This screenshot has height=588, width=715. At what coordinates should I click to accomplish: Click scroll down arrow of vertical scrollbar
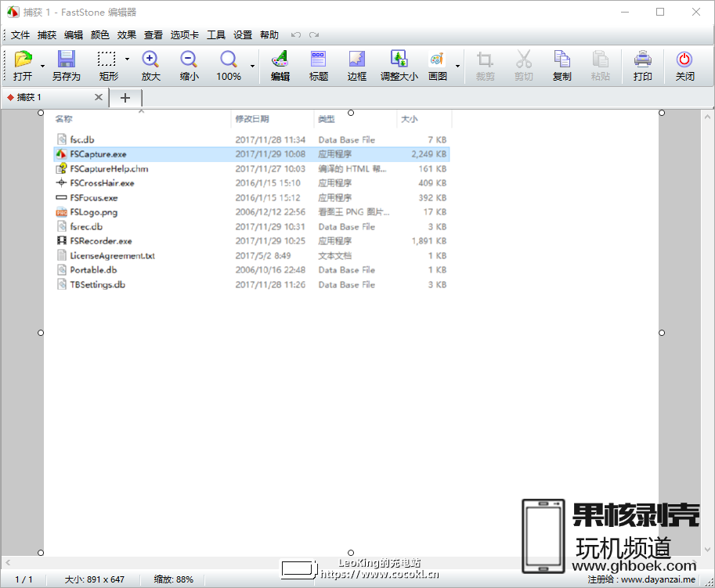(708, 550)
